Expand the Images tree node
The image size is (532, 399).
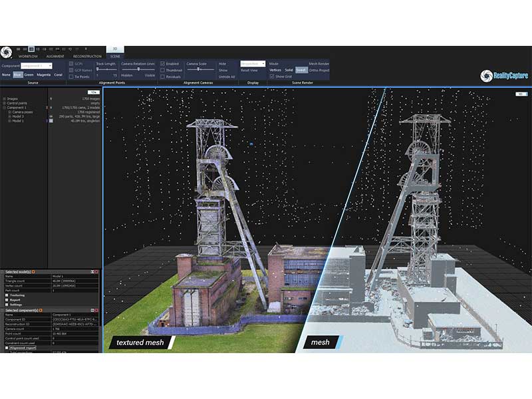click(5, 98)
